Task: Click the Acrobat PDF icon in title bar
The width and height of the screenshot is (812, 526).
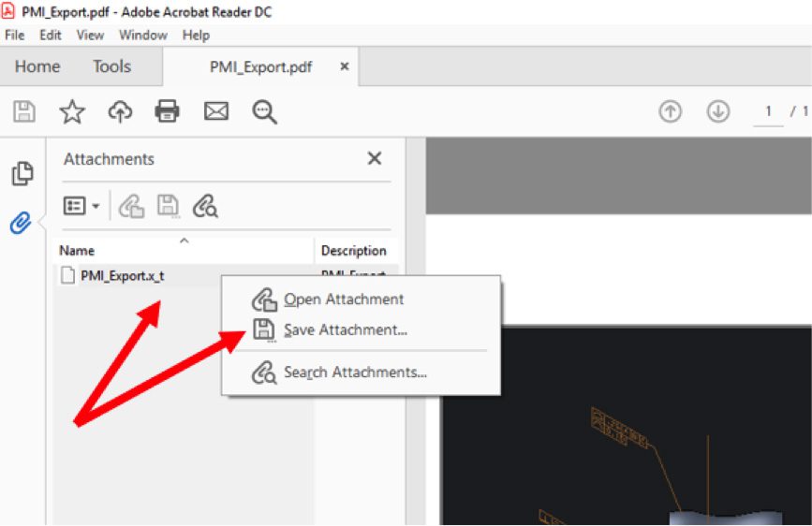Action: click(x=8, y=10)
